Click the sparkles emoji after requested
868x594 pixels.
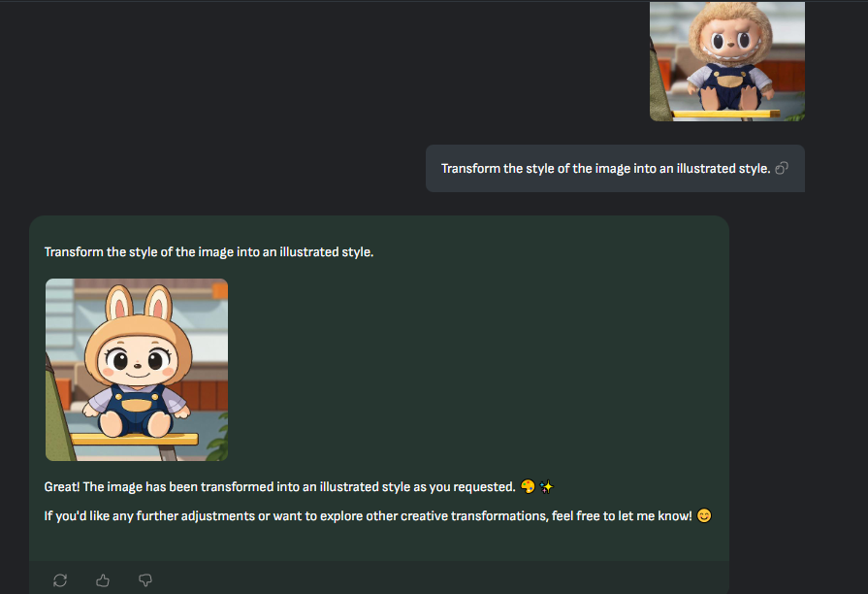(546, 486)
